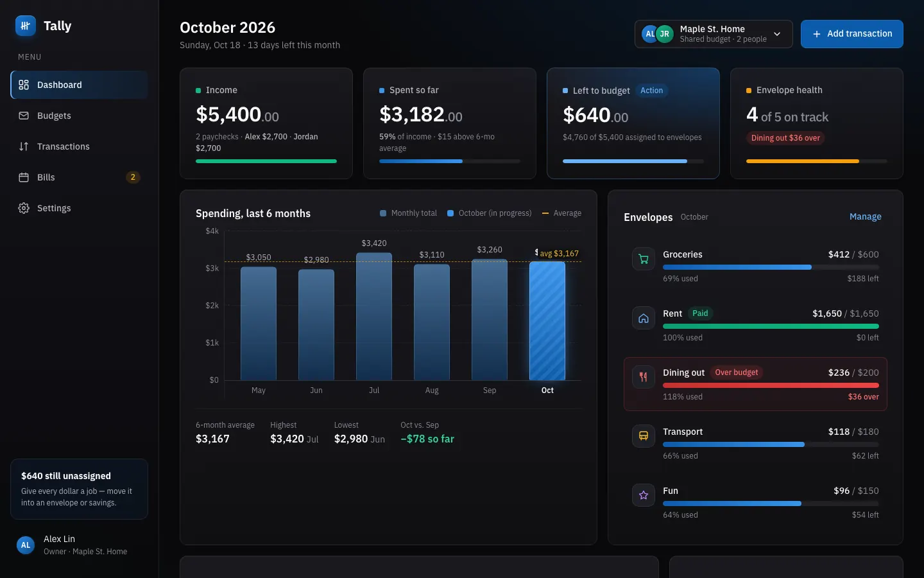Viewport: 924px width, 578px height.
Task: Click the Rent envelope progress bar
Action: click(x=771, y=326)
